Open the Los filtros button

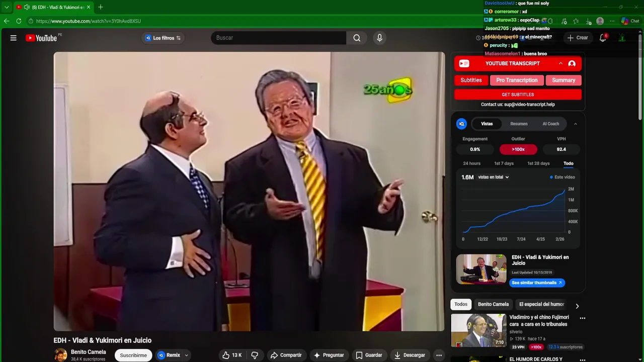click(x=163, y=38)
